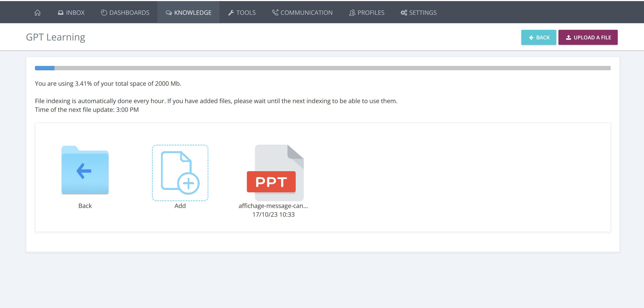
Task: Click the Home navigation icon
Action: click(x=37, y=12)
